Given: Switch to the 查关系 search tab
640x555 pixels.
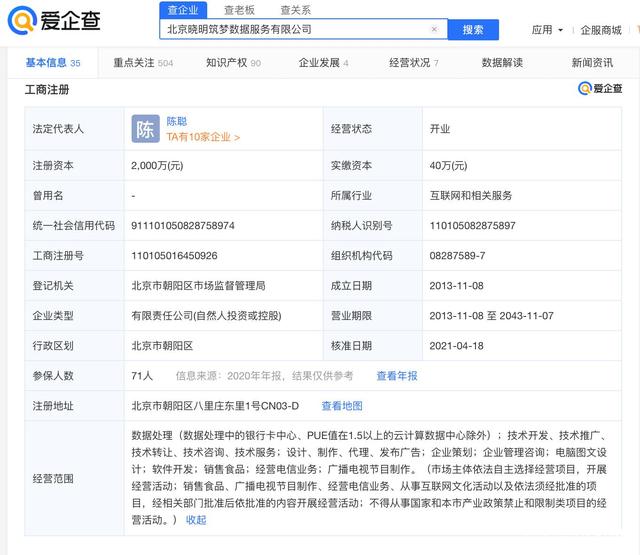Looking at the screenshot, I should point(296,10).
